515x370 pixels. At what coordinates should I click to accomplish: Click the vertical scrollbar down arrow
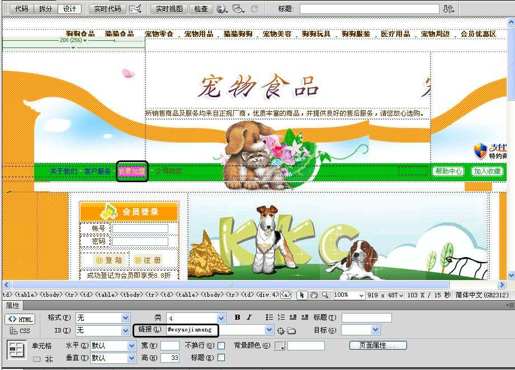(511, 275)
